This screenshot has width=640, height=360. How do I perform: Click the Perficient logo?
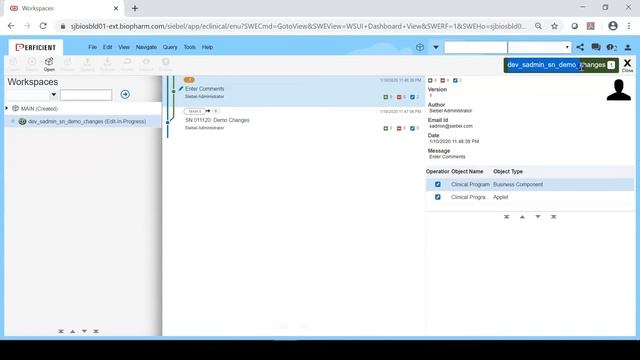36,47
